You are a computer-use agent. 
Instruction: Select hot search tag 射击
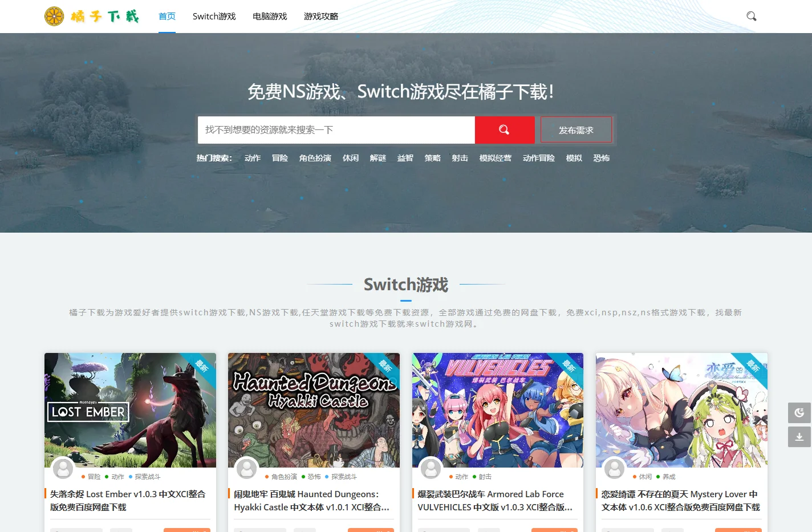(x=460, y=158)
